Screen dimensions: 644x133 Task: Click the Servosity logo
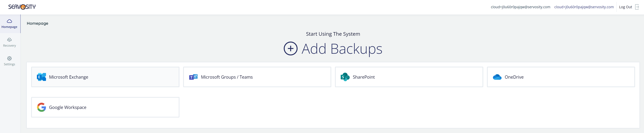[x=22, y=7]
